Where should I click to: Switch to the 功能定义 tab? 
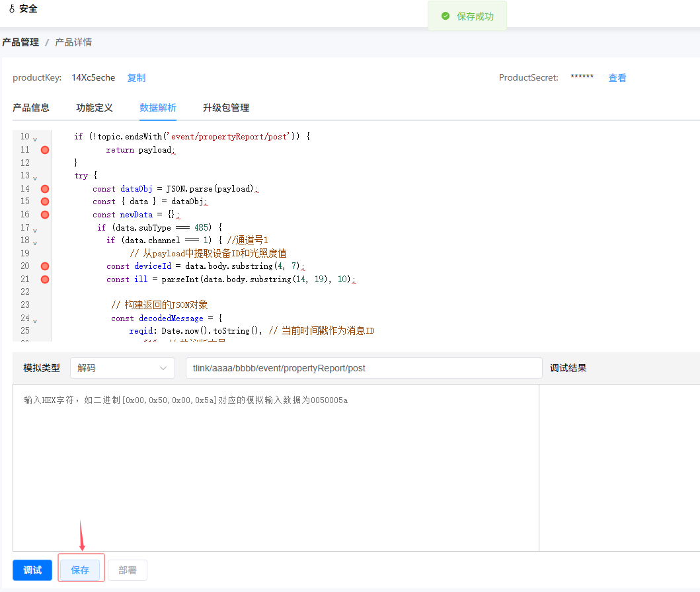(95, 108)
